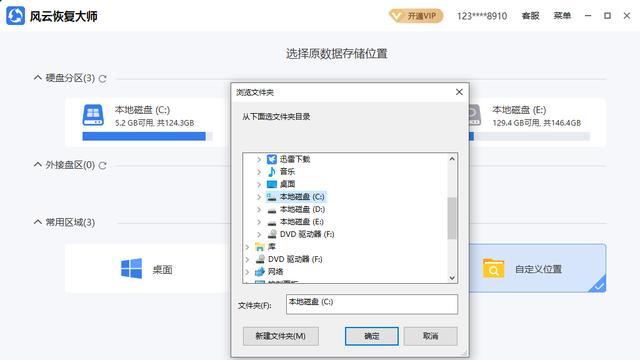The width and height of the screenshot is (640, 360).
Task: Expand the 库 libraries node
Action: click(247, 247)
